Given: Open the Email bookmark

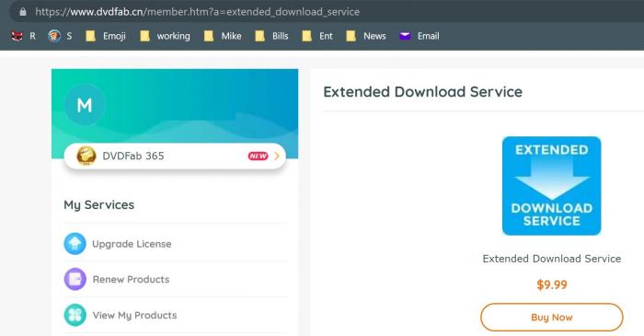Looking at the screenshot, I should pyautogui.click(x=420, y=36).
